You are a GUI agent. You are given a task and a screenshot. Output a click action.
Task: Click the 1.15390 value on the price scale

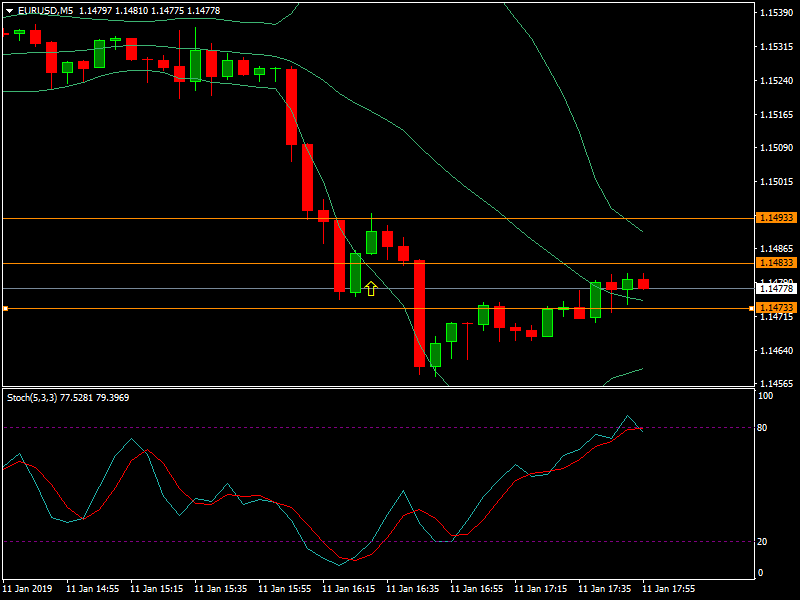pos(776,13)
